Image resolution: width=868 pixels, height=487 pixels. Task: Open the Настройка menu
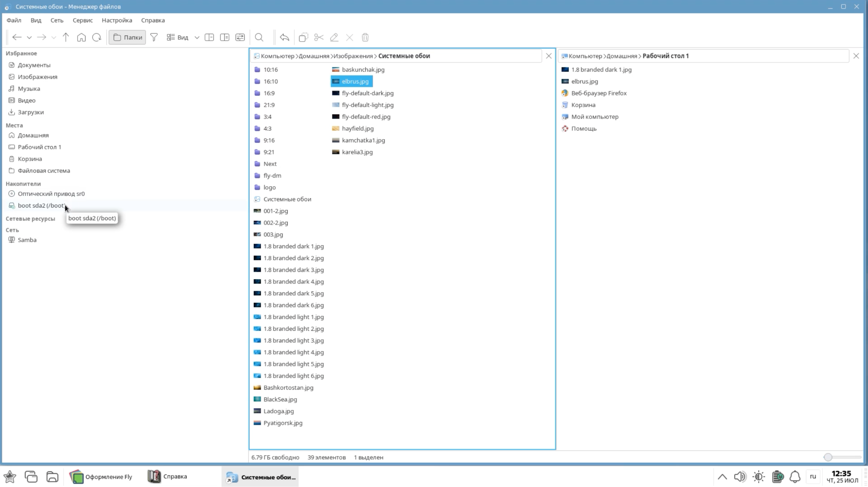click(x=117, y=20)
